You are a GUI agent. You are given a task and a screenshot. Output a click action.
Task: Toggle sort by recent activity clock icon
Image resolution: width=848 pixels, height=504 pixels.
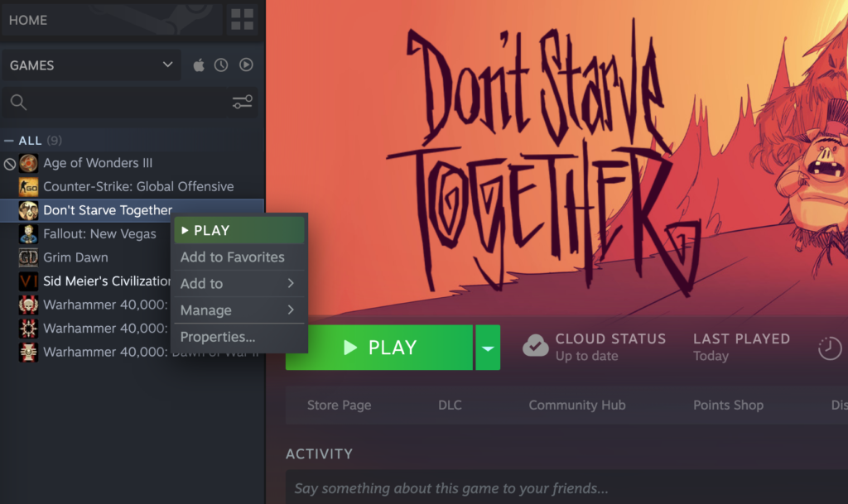coord(220,65)
